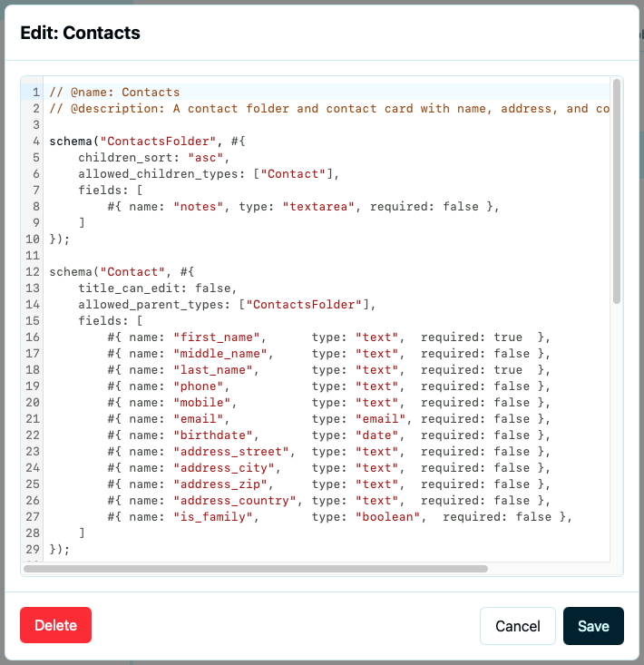The image size is (644, 665).
Task: Save the Contacts schema changes
Action: click(593, 626)
